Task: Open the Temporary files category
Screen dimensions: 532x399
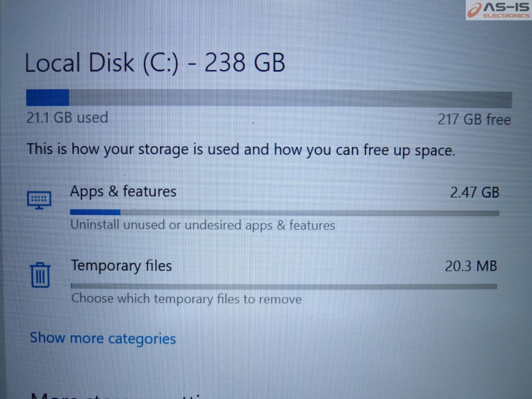Action: pos(121,266)
